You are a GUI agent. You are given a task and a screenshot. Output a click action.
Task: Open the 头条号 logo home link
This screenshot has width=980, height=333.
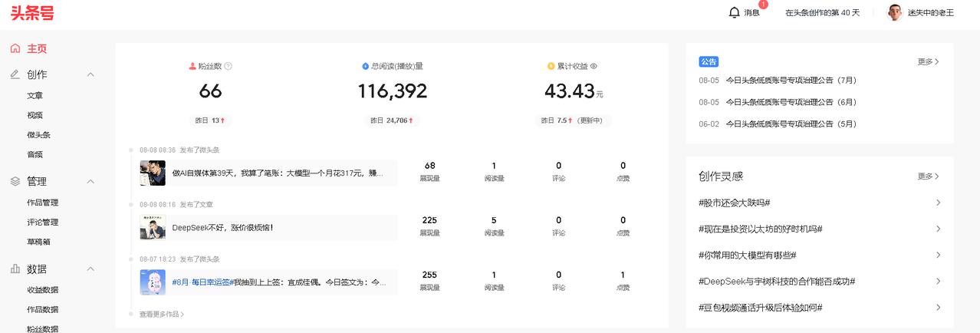click(x=32, y=12)
